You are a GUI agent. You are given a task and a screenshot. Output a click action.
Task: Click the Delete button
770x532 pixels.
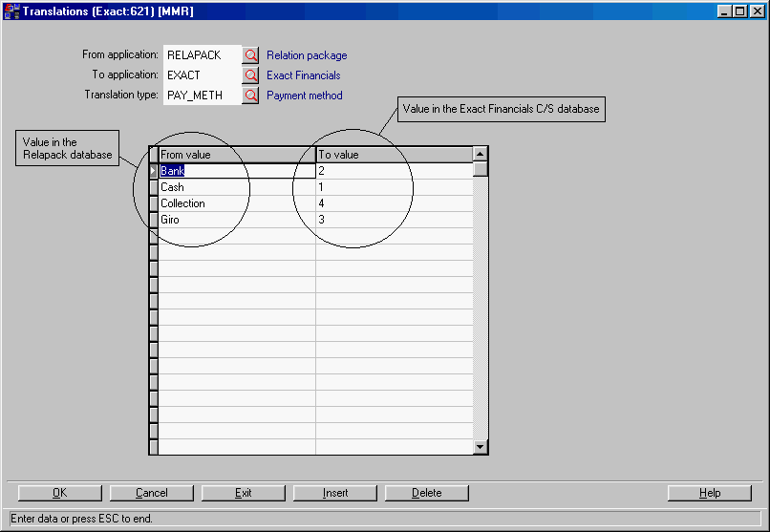pos(427,493)
